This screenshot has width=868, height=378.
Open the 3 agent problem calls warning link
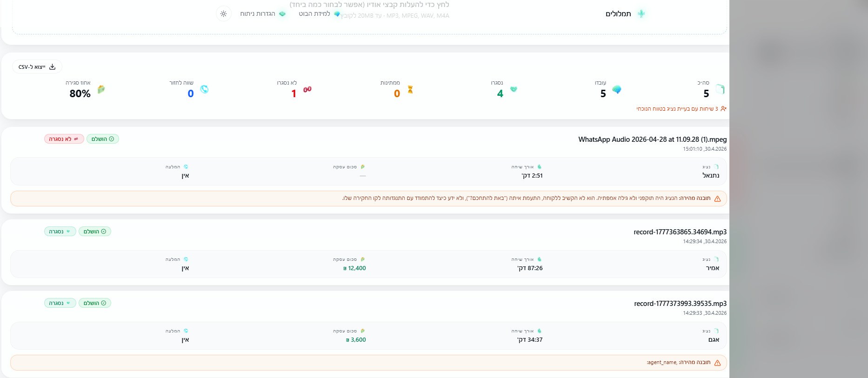[681, 109]
